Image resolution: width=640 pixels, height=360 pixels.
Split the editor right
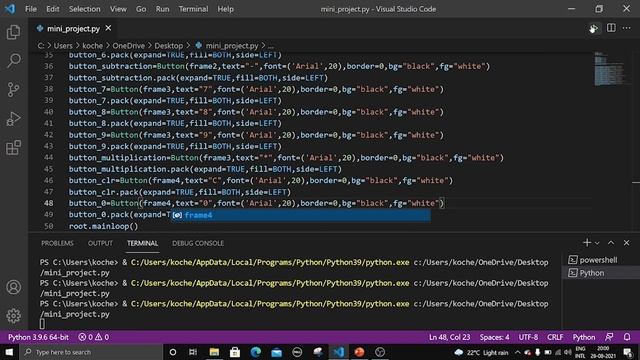pos(611,28)
